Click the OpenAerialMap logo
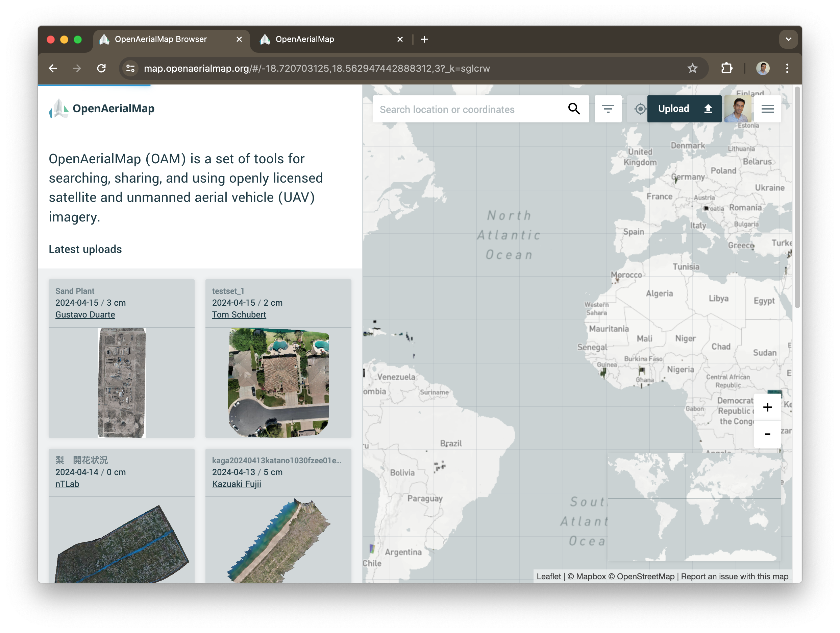 coord(102,109)
